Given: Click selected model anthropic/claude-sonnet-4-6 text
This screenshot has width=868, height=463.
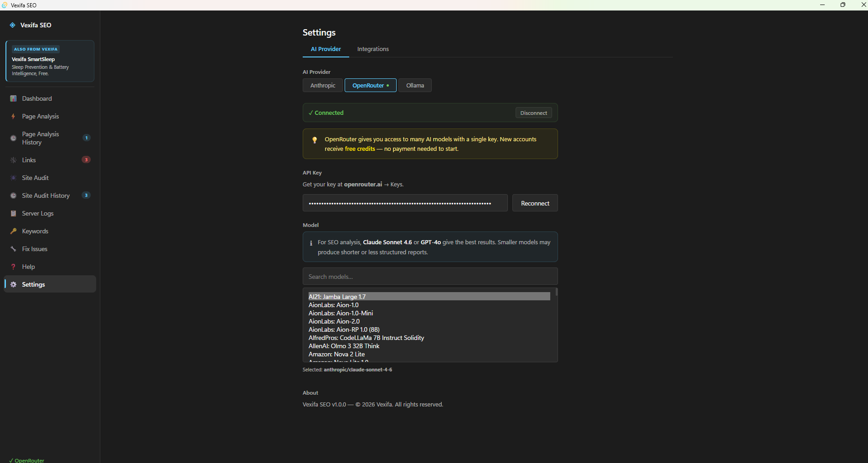Looking at the screenshot, I should tap(358, 370).
